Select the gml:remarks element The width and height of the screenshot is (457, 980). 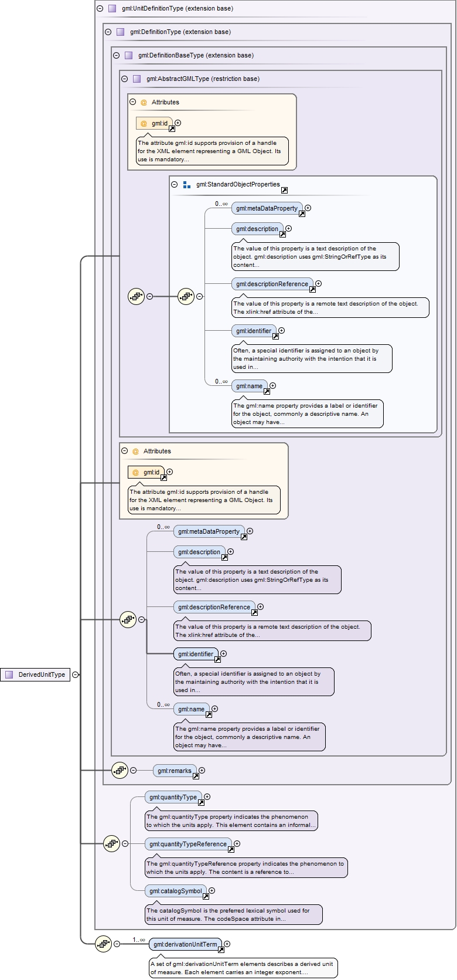point(174,770)
